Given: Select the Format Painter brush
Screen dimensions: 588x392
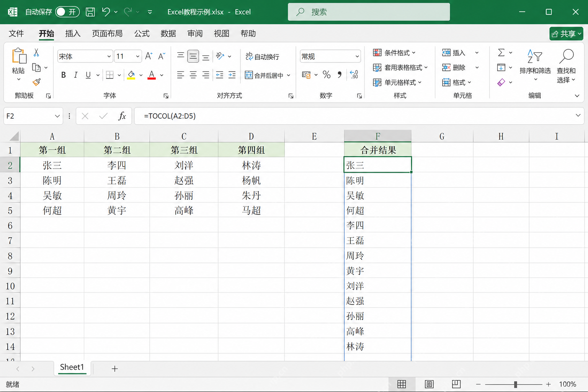Looking at the screenshot, I should [x=37, y=82].
